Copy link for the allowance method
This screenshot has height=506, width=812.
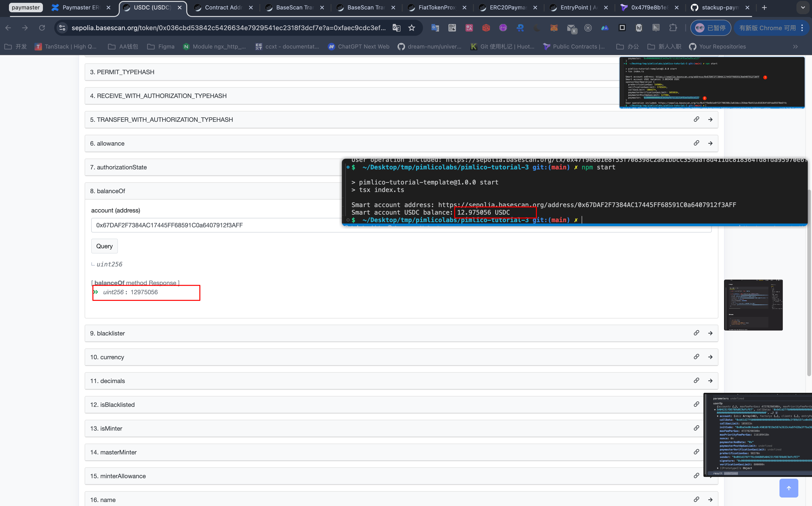(696, 143)
